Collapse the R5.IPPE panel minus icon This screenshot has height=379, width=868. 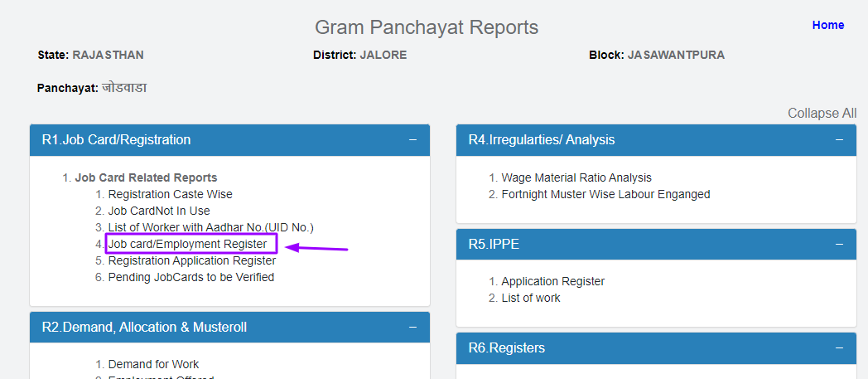[x=839, y=244]
